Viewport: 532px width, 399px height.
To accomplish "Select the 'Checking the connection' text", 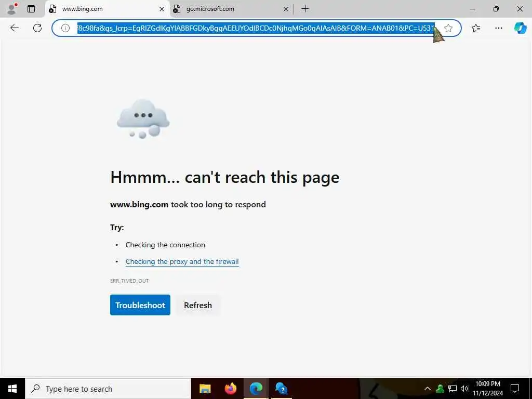I will 165,245.
